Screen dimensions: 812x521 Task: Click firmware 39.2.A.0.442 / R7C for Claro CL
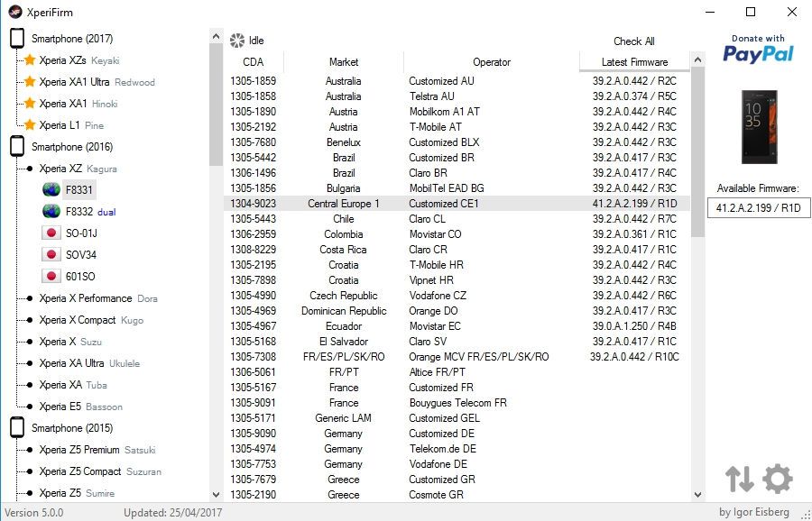coord(634,219)
